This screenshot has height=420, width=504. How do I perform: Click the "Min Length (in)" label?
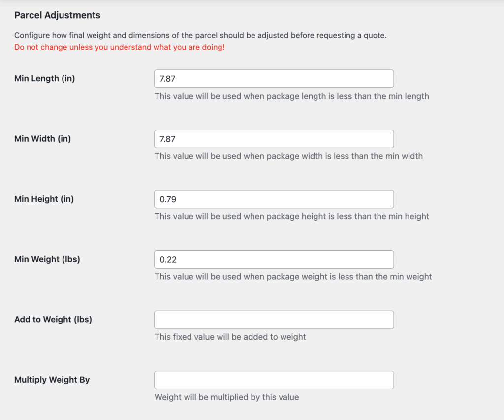45,78
